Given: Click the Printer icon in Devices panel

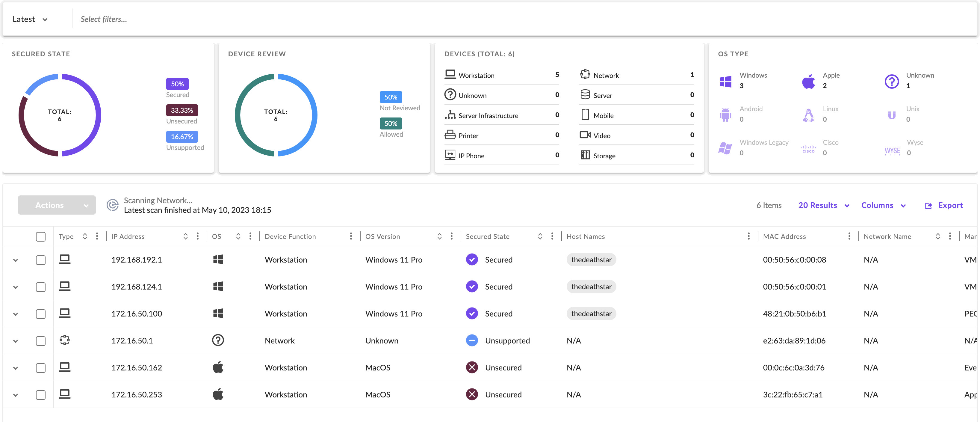Looking at the screenshot, I should pyautogui.click(x=450, y=135).
